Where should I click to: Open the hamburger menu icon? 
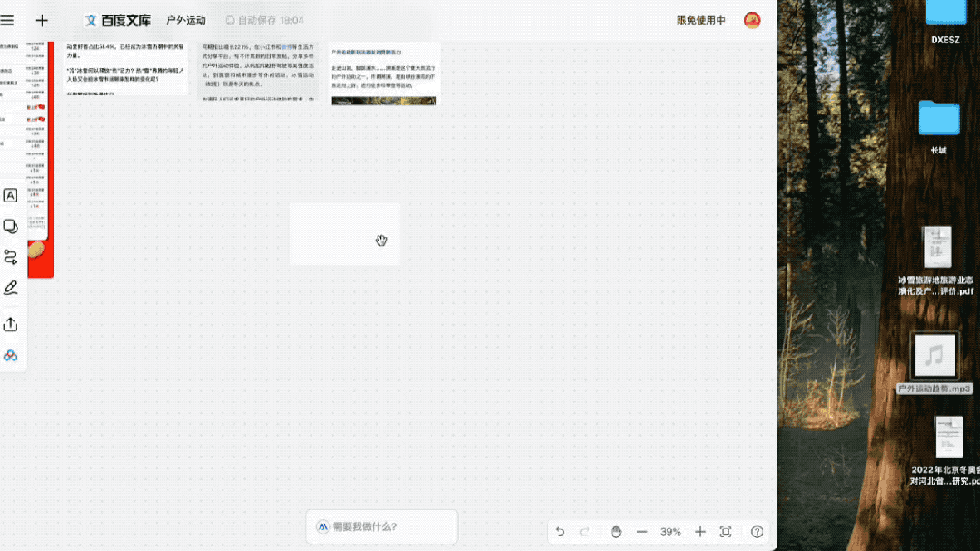coord(7,21)
